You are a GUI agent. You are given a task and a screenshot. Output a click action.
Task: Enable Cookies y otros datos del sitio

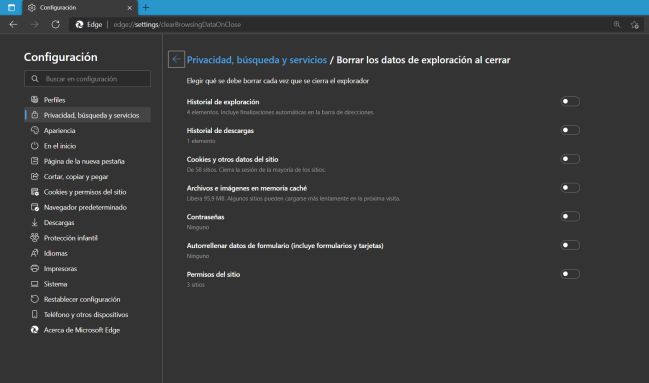tap(570, 159)
